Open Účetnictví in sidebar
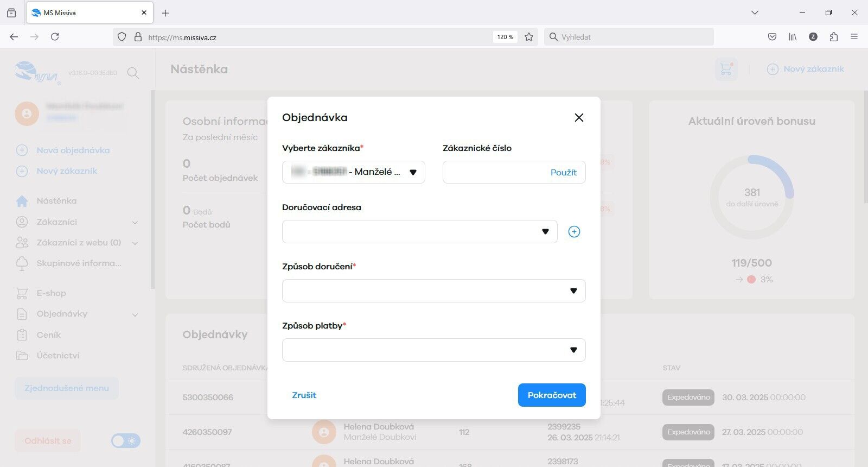Image resolution: width=868 pixels, height=467 pixels. point(58,356)
